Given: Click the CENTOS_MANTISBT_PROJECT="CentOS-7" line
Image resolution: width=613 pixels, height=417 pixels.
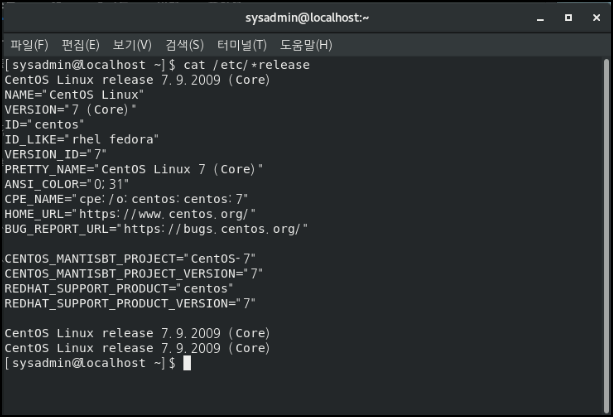Looking at the screenshot, I should 130,258.
